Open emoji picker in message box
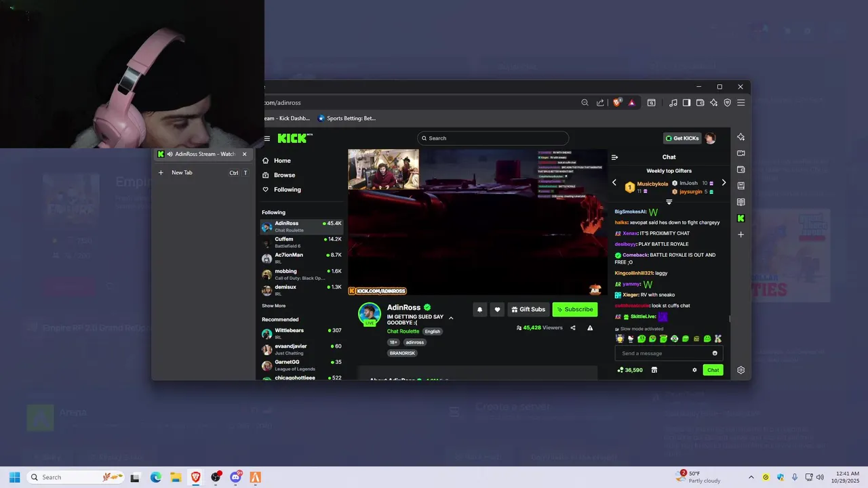The height and width of the screenshot is (488, 868). tap(715, 353)
